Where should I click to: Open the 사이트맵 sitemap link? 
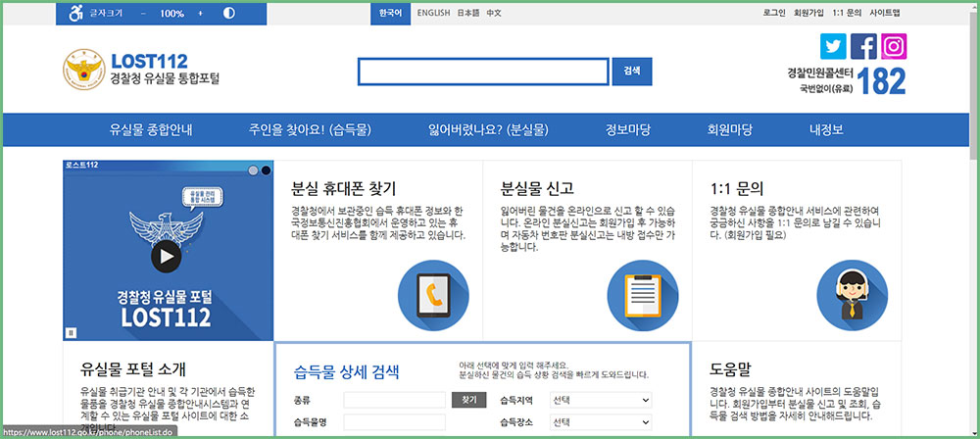tap(885, 13)
